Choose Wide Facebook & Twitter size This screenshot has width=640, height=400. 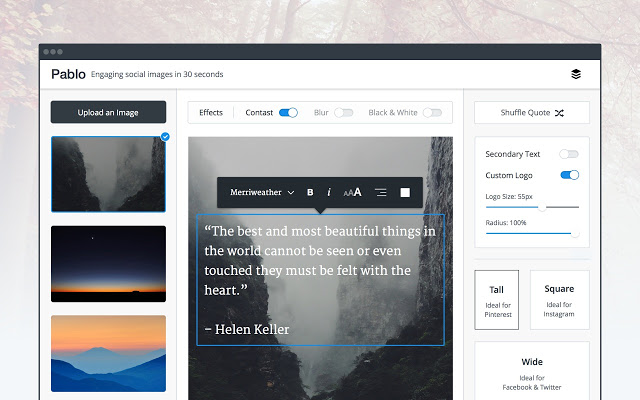tap(531, 372)
